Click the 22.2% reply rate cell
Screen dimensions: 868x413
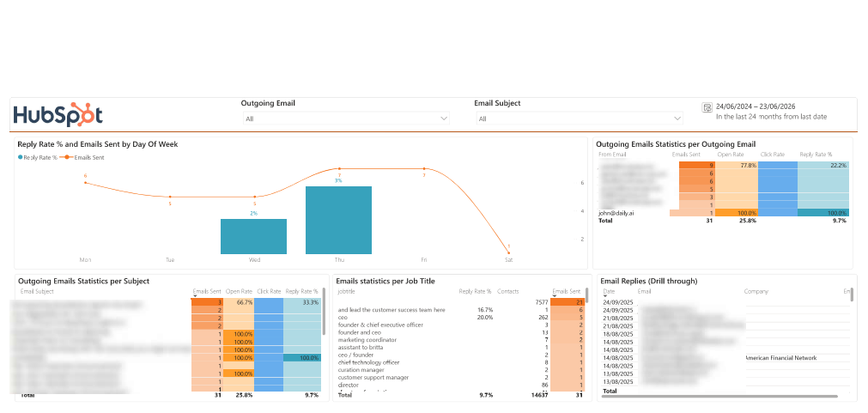pos(823,165)
